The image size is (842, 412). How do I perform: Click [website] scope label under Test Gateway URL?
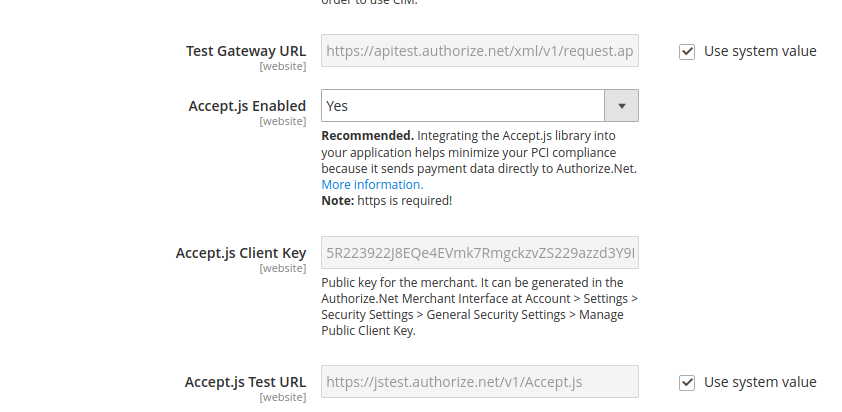[x=282, y=66]
